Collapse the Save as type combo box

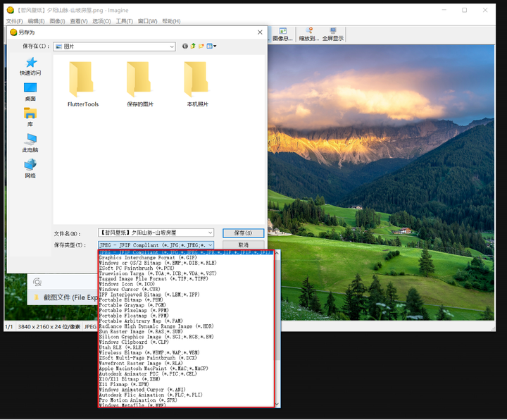[x=210, y=245]
